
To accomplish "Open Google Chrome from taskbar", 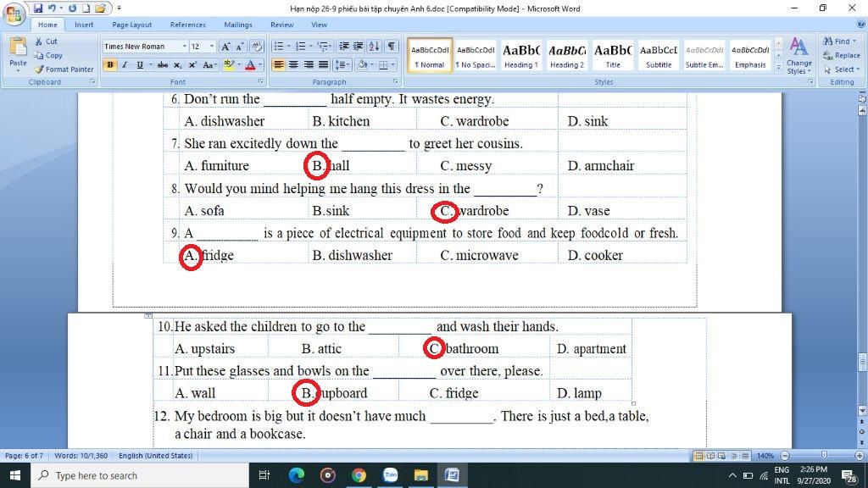I will tap(359, 475).
